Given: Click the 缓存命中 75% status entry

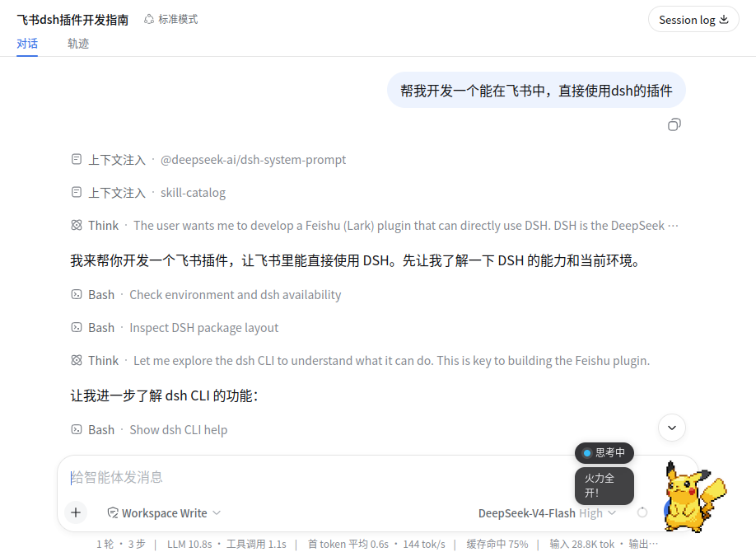Looking at the screenshot, I should tap(497, 545).
